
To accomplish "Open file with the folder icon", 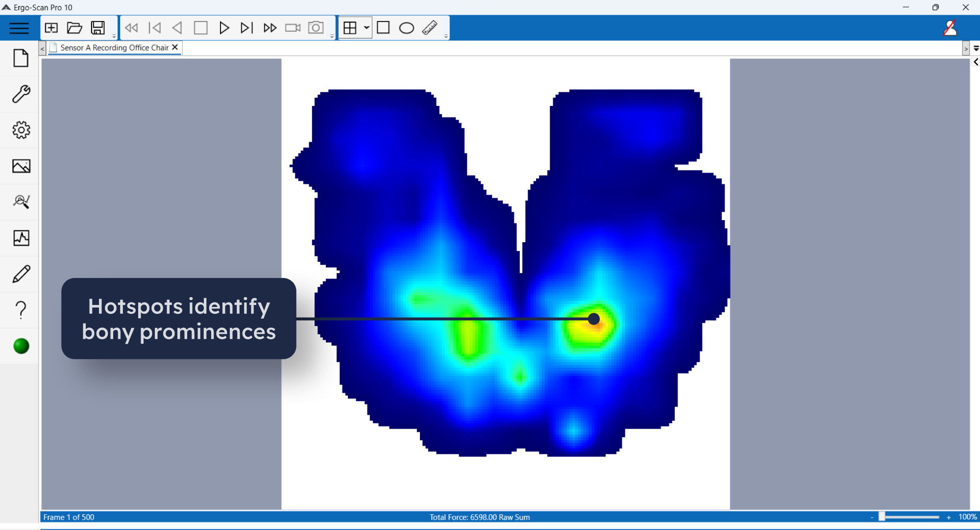I will tap(74, 28).
